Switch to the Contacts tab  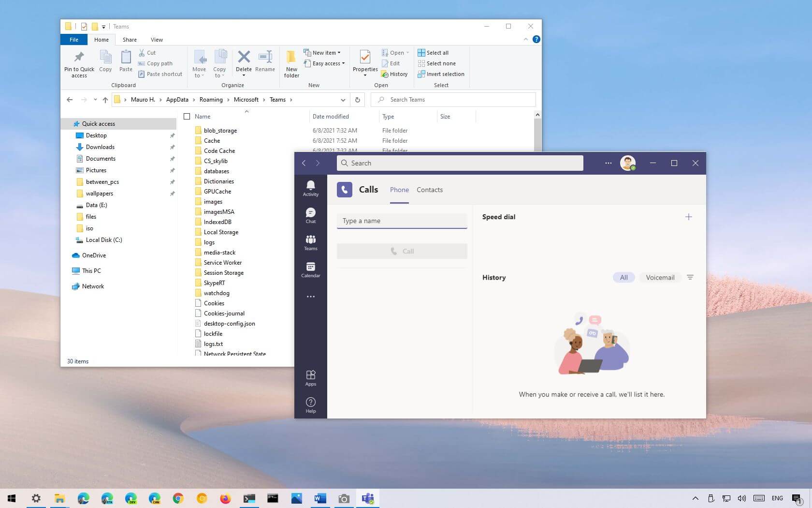click(429, 190)
